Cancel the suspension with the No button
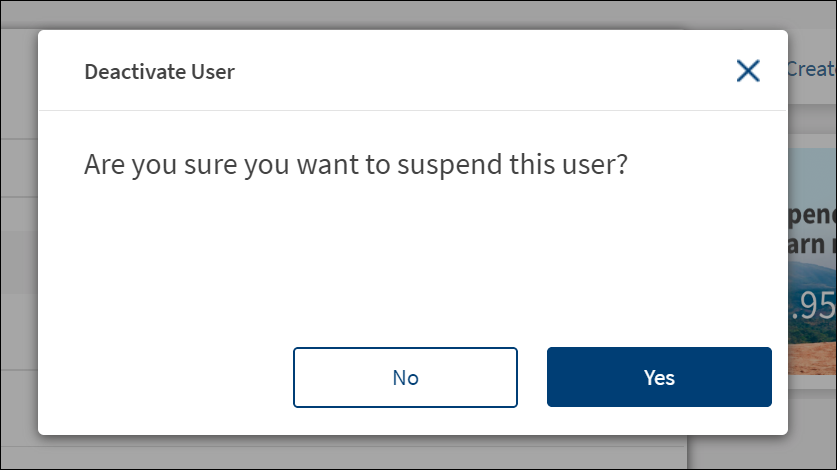The width and height of the screenshot is (837, 470). pyautogui.click(x=405, y=377)
